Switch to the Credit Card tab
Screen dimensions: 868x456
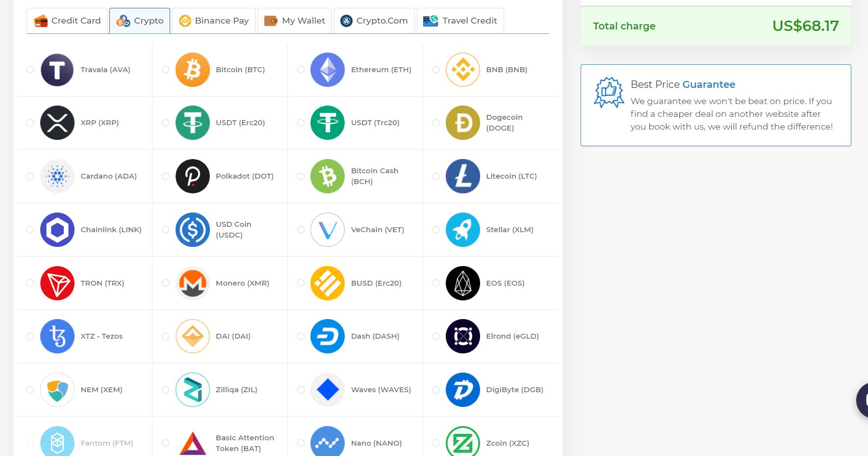tap(67, 21)
